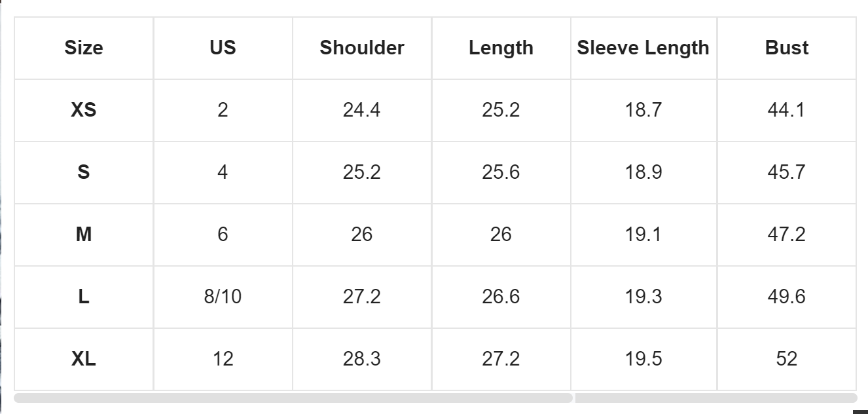Click the Sleeve Length column header
Image resolution: width=868 pixels, height=414 pixels.
click(643, 48)
